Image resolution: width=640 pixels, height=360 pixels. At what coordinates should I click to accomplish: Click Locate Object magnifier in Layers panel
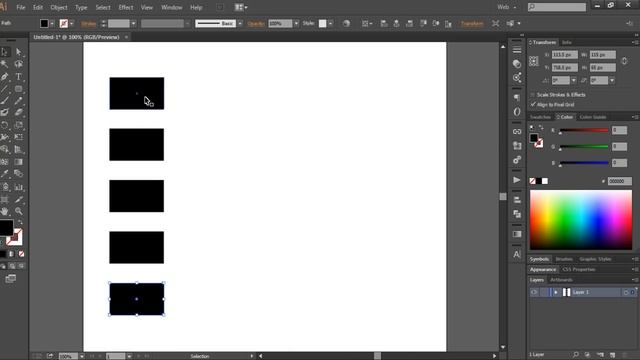(x=576, y=355)
